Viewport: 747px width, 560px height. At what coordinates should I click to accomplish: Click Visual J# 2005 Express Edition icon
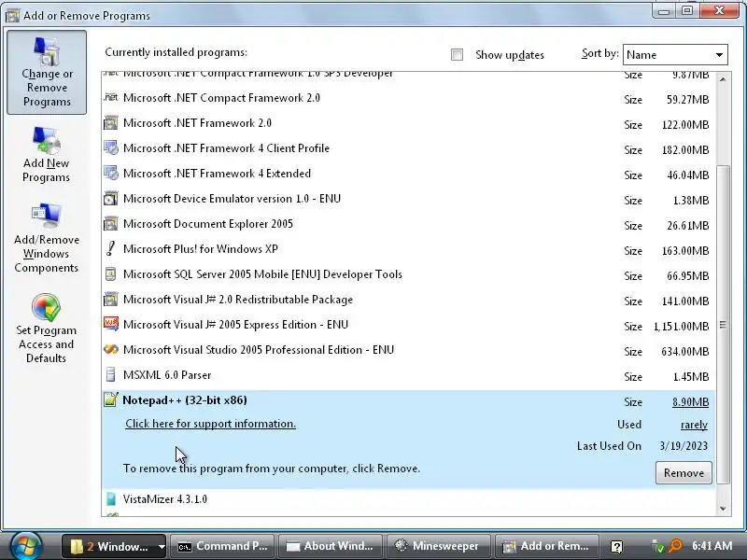click(110, 324)
